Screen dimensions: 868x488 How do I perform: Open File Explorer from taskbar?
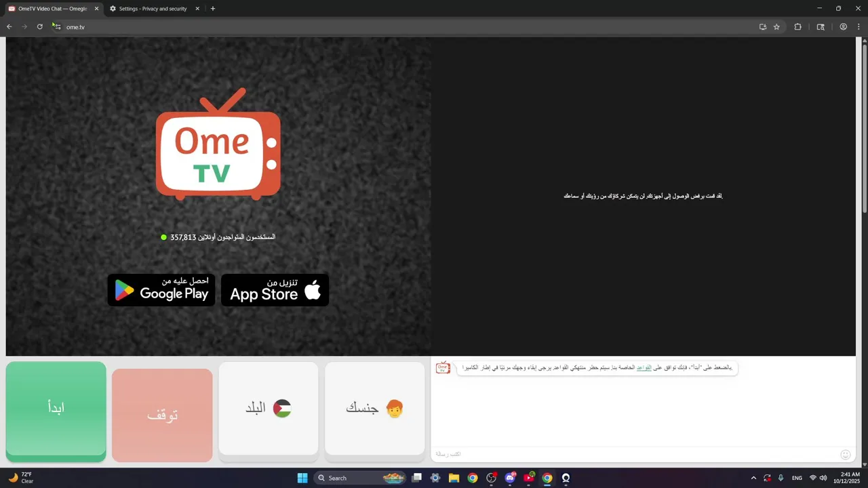(454, 478)
